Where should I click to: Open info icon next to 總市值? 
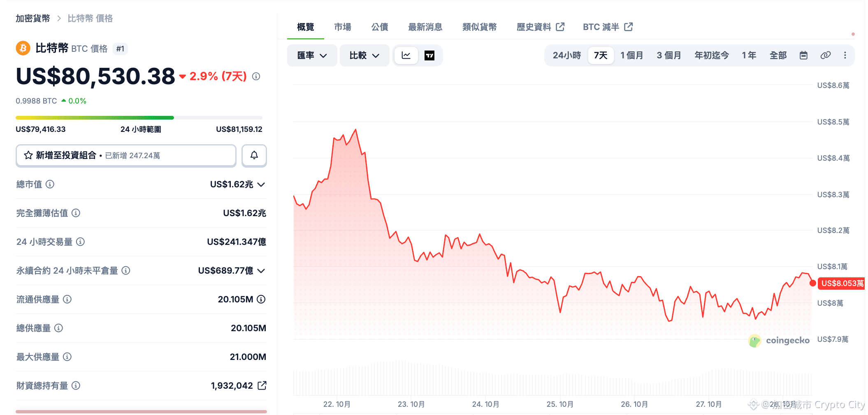pyautogui.click(x=50, y=184)
